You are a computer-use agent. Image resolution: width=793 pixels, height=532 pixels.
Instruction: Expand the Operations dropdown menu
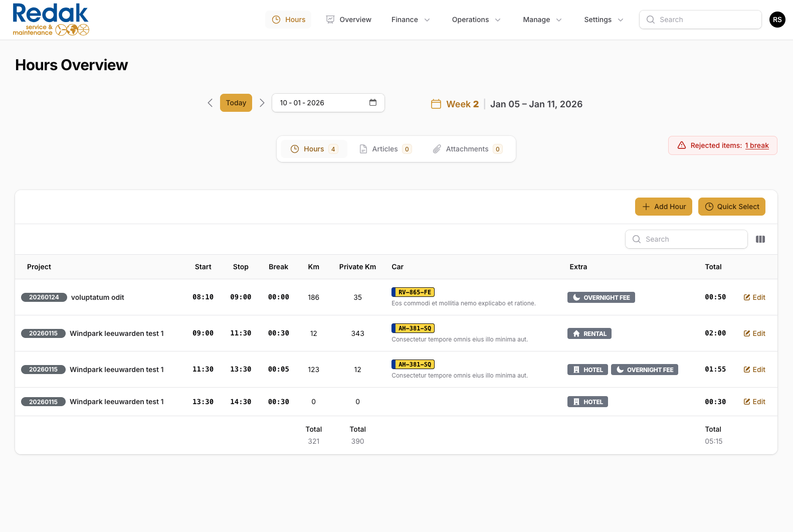(476, 20)
